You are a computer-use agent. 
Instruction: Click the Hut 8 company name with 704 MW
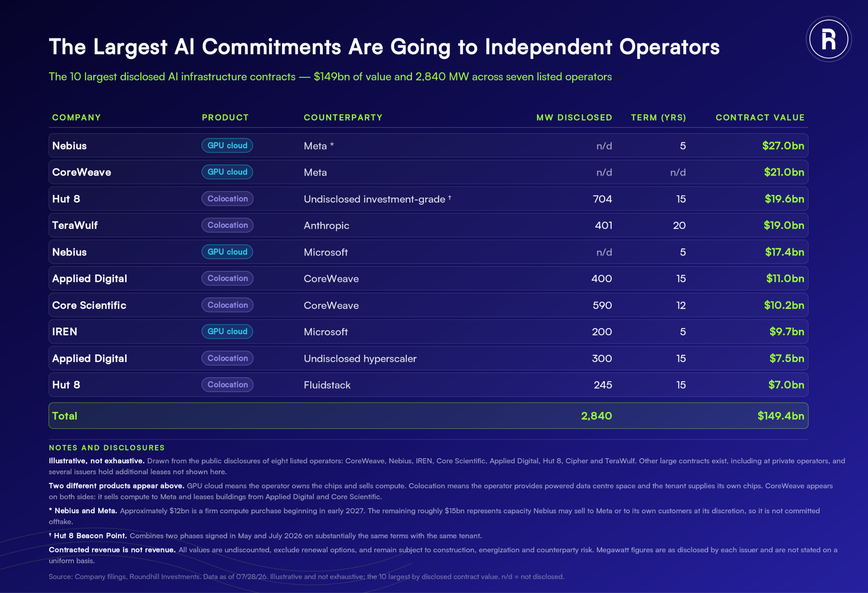coord(66,199)
